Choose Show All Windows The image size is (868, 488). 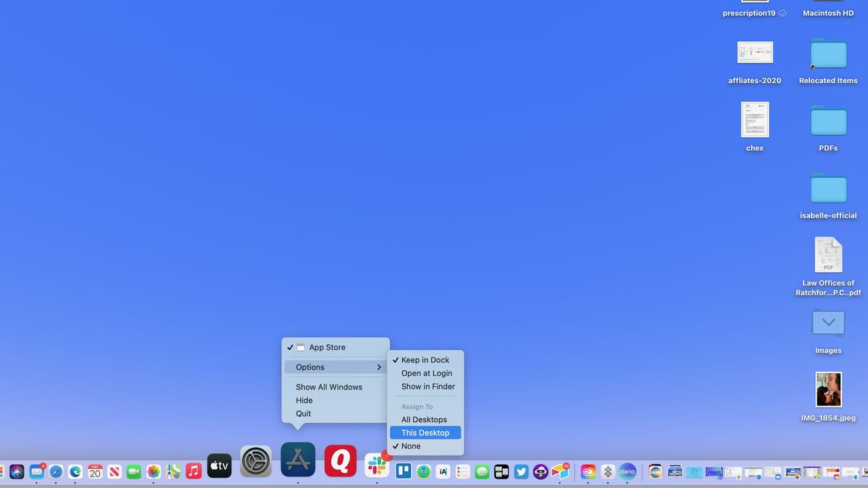[328, 387]
